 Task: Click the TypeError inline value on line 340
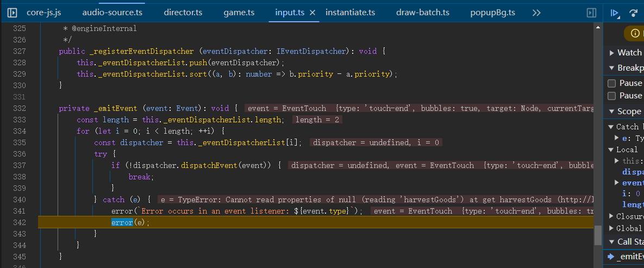(376, 200)
